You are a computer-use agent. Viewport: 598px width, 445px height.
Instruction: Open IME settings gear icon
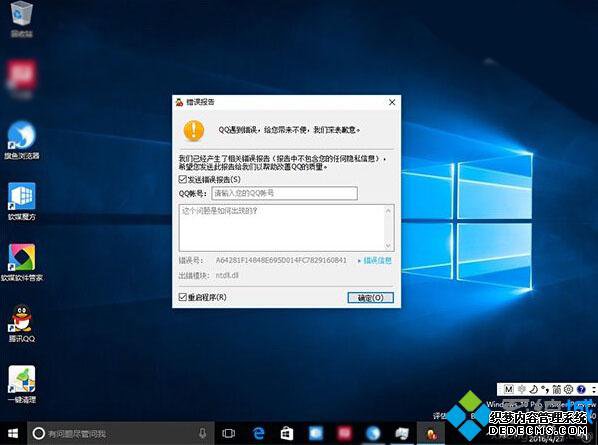click(569, 389)
